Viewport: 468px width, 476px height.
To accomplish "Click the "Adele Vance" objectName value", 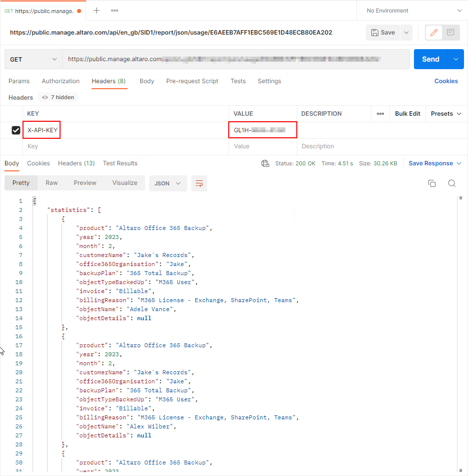I will [150, 309].
